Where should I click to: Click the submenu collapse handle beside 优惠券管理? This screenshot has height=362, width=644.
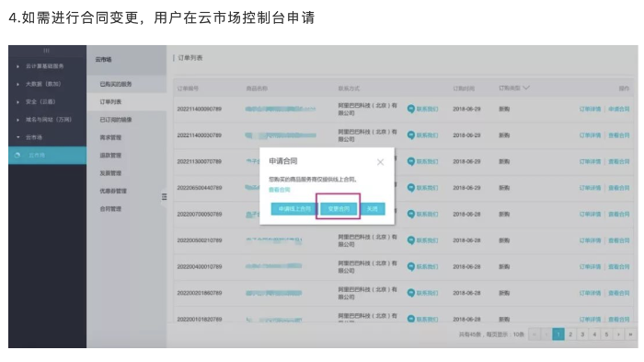tap(165, 197)
